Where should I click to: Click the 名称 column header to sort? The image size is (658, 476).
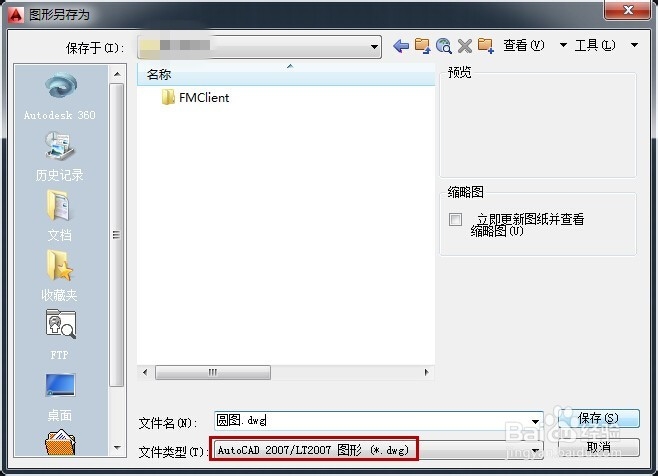pos(286,75)
